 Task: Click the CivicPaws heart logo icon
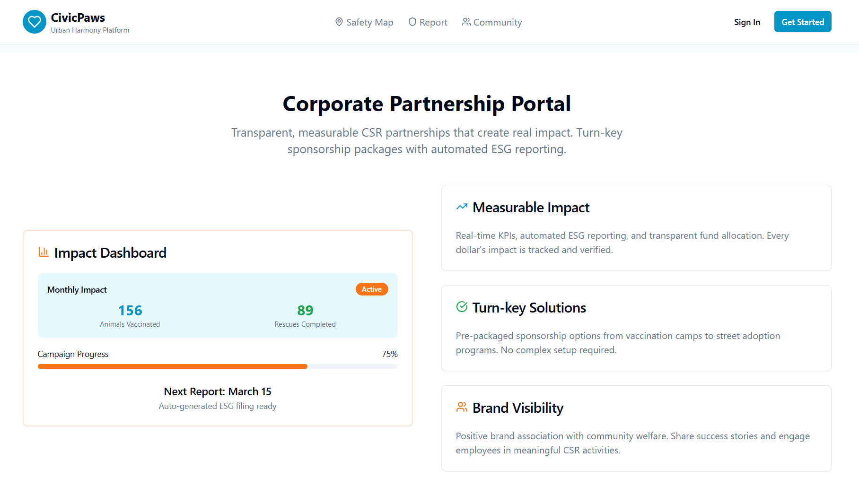tap(35, 22)
